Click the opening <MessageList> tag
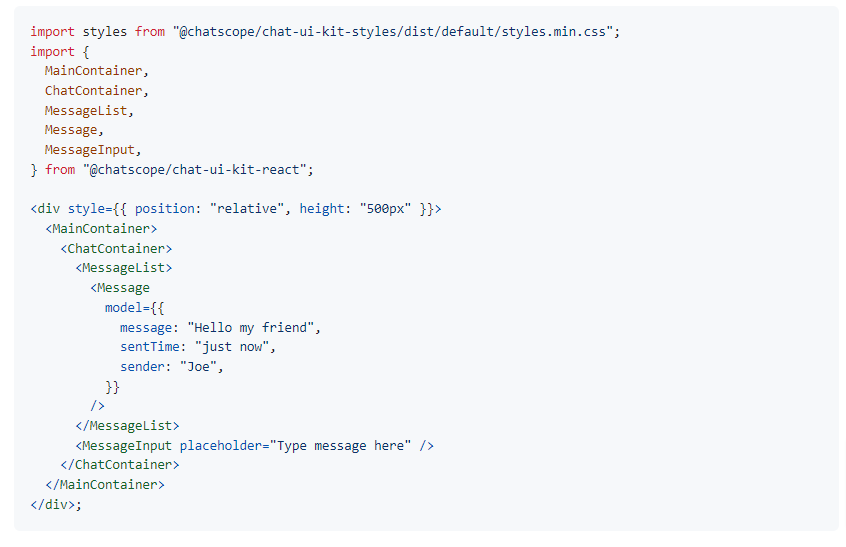This screenshot has height=547, width=846. [122, 268]
